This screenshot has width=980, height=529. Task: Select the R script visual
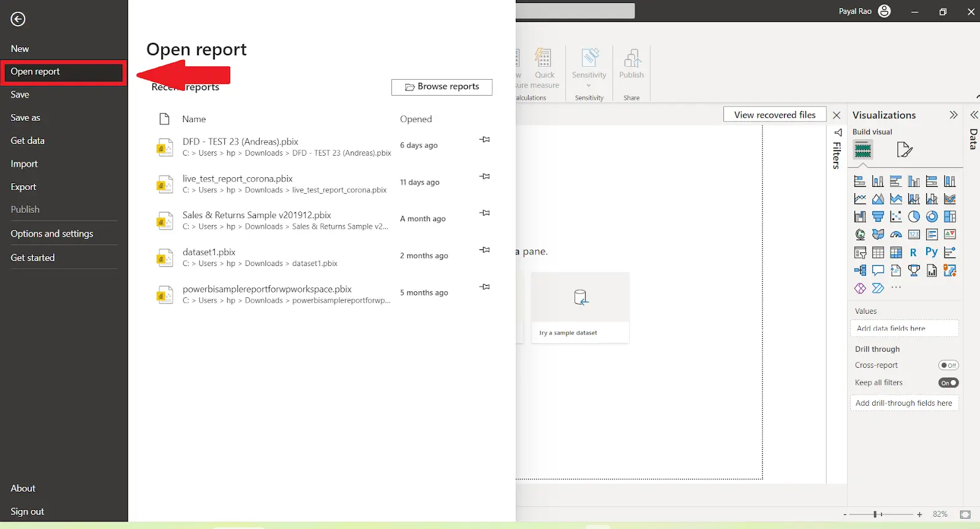point(914,253)
